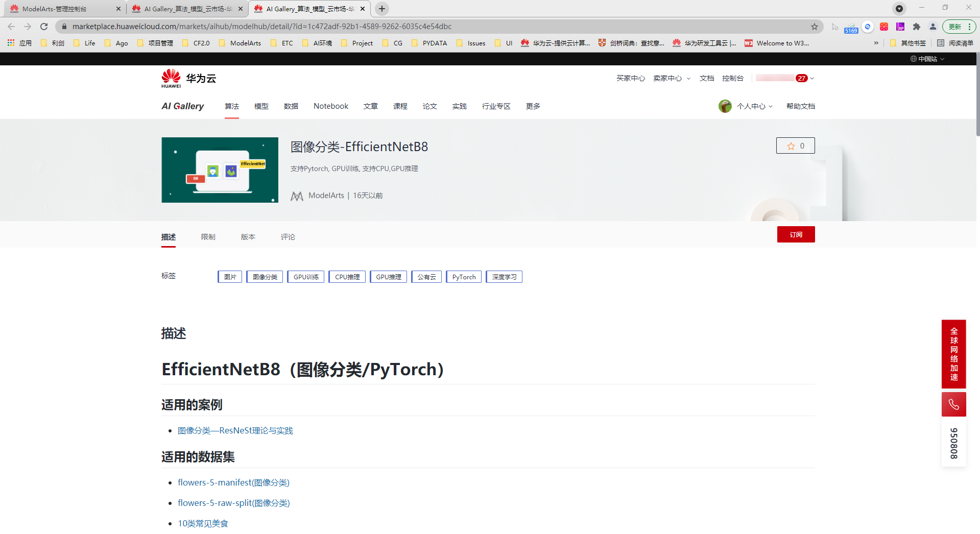This screenshot has width=980, height=534.
Task: Click the red extension icon in toolbar
Action: 884,27
